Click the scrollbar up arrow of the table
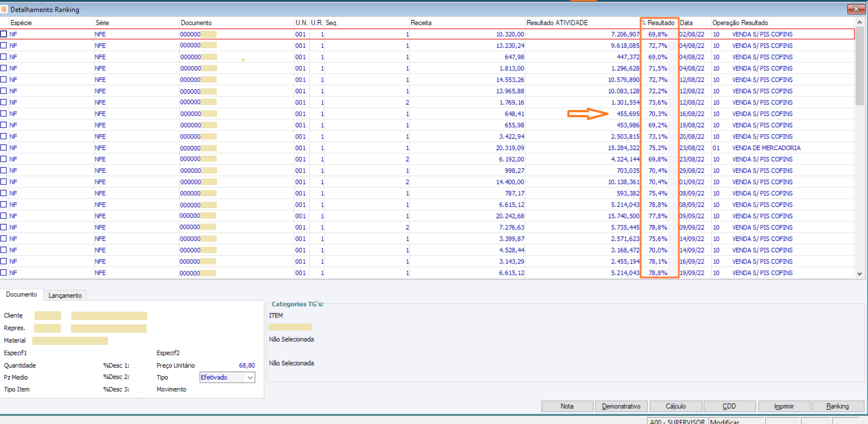The height and width of the screenshot is (424, 868). (859, 22)
